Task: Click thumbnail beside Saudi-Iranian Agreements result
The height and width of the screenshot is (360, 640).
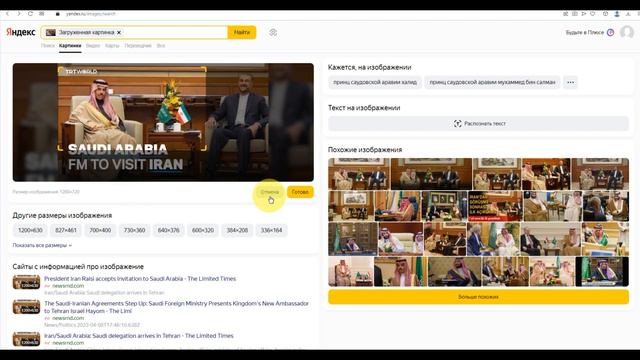Action: (x=26, y=307)
